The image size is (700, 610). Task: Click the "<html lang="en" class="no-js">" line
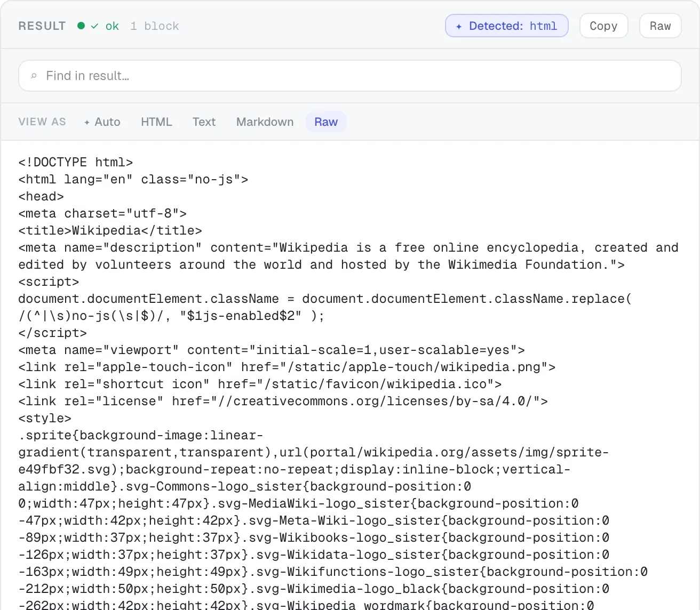133,179
